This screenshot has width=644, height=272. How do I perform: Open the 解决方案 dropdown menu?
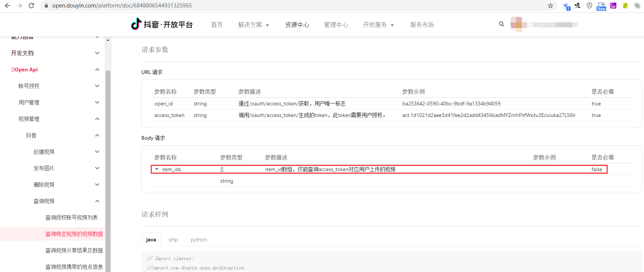click(254, 25)
